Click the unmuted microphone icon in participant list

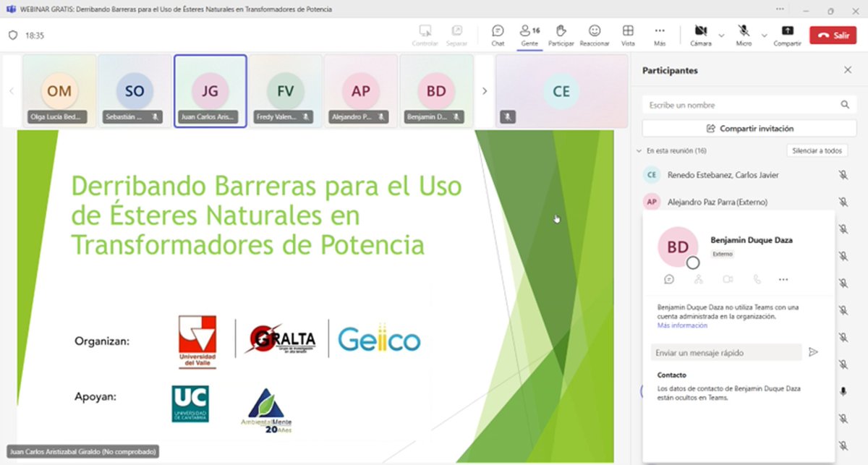(x=843, y=391)
